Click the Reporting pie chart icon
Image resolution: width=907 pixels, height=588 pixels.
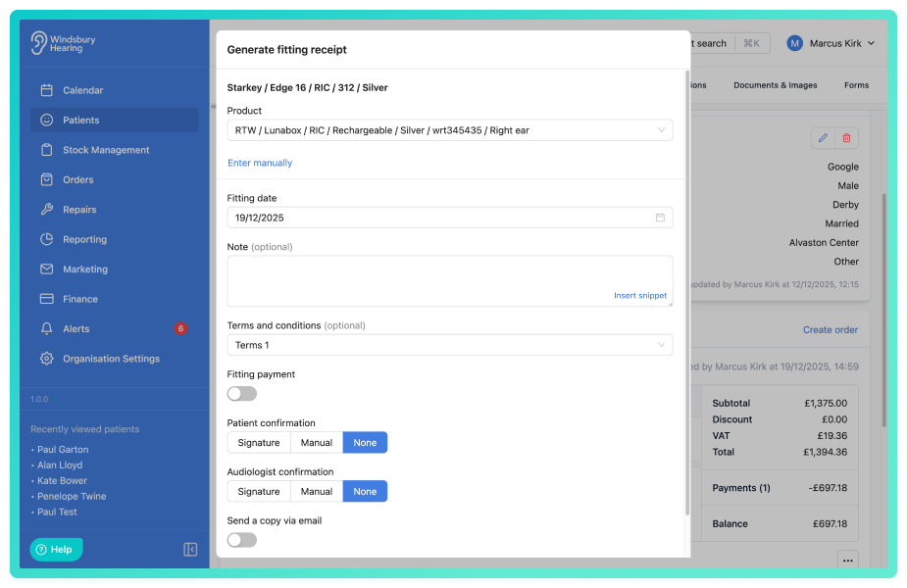click(x=47, y=239)
